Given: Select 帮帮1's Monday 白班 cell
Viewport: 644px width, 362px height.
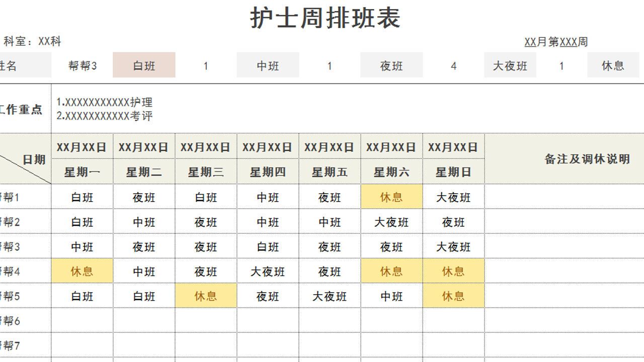Looking at the screenshot, I should pos(82,197).
